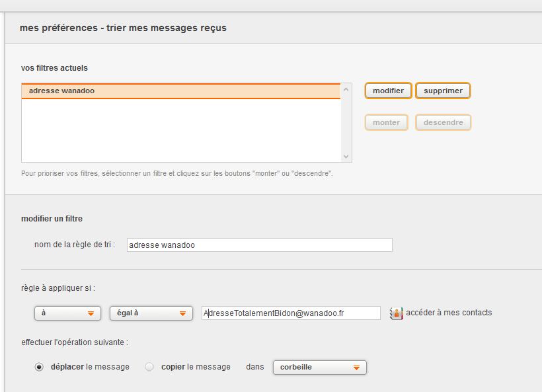
Task: Click the contacts address book icon
Action: [x=396, y=313]
